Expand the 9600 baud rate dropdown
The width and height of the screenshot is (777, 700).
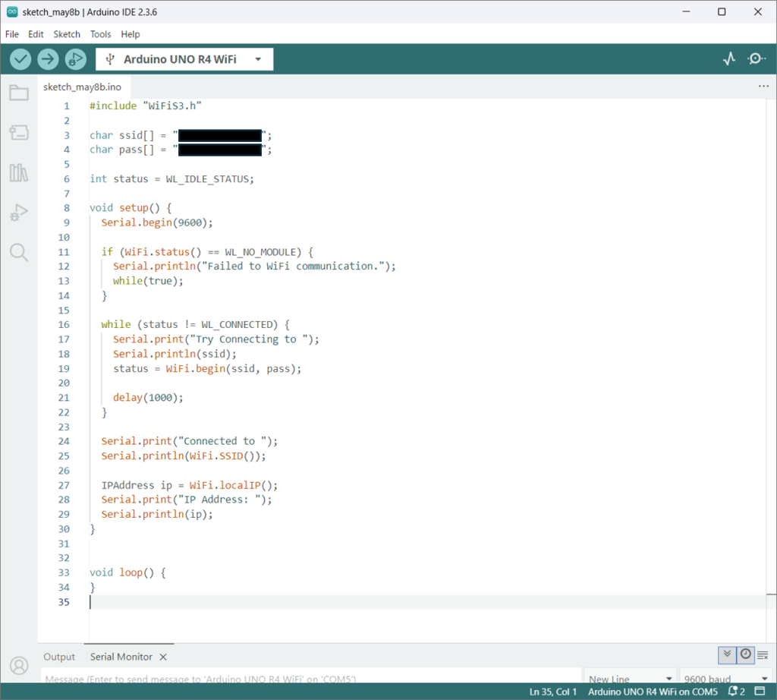click(725, 679)
